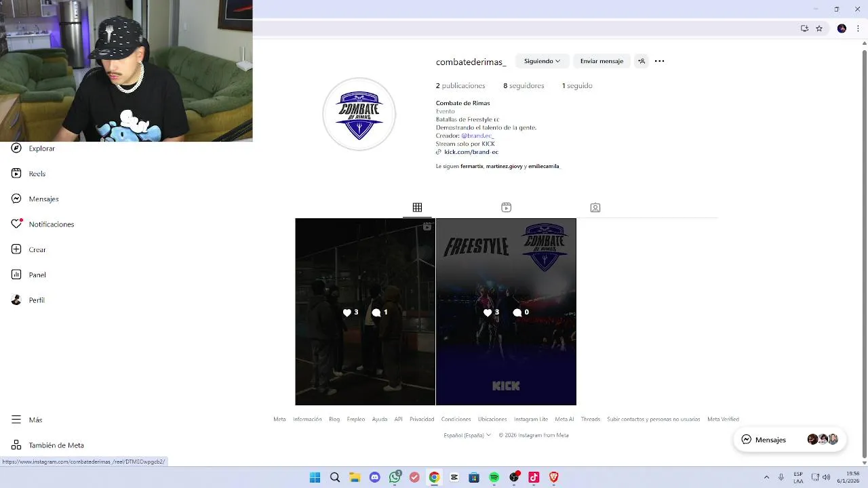
Task: Bookmark page with the star icon
Action: 819,28
